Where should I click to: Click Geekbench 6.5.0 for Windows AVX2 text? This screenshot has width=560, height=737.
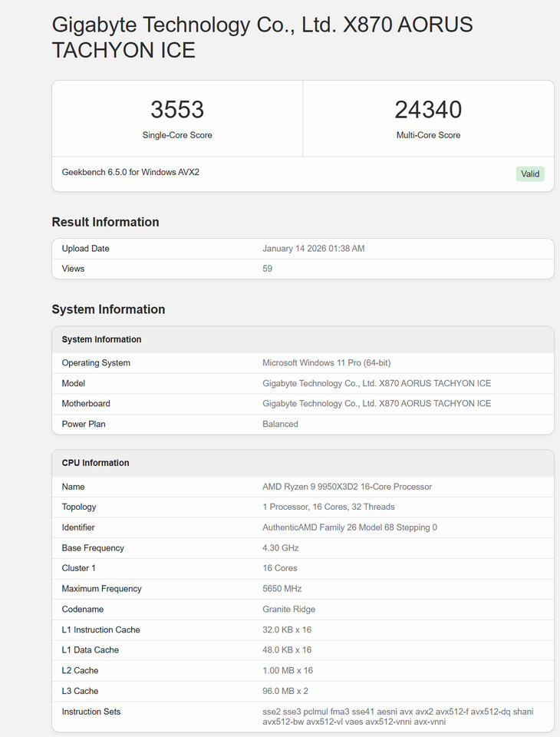tap(130, 172)
